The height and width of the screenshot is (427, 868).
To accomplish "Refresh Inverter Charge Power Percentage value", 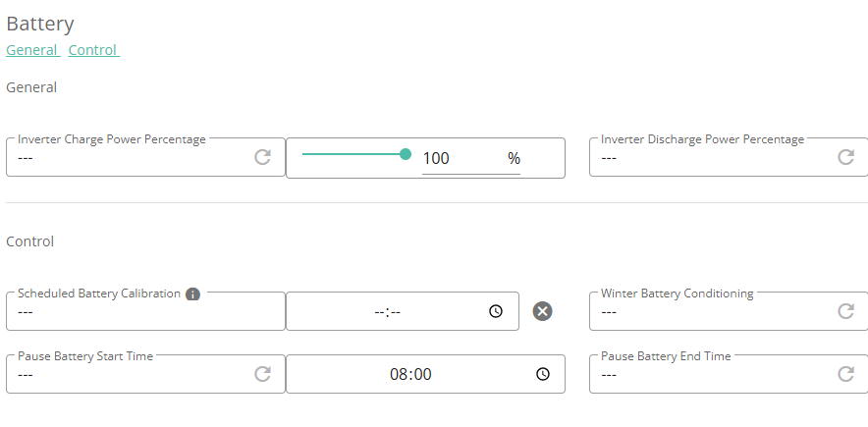I will pos(262,157).
